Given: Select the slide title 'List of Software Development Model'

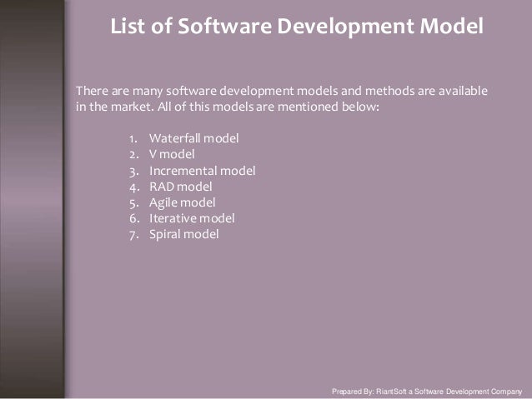Looking at the screenshot, I should [x=297, y=27].
